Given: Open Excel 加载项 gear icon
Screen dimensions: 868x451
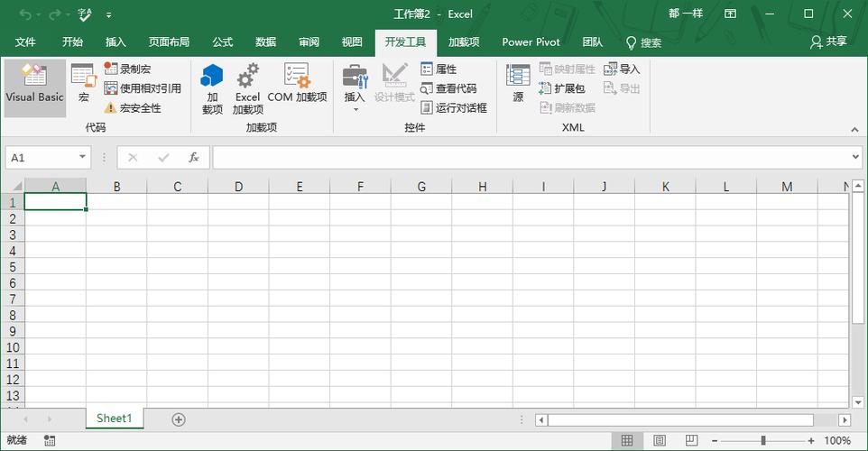Looking at the screenshot, I should 247,88.
